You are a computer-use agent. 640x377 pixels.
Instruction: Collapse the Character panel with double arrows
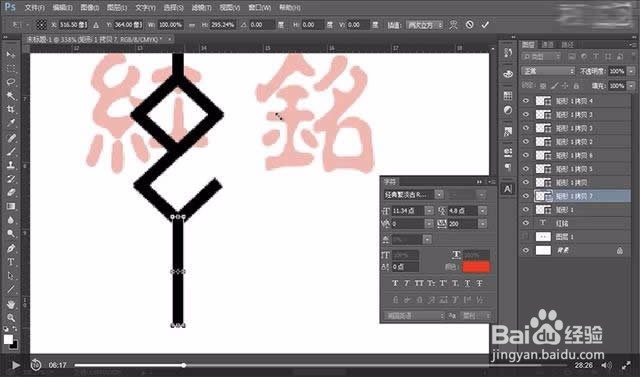click(x=479, y=182)
